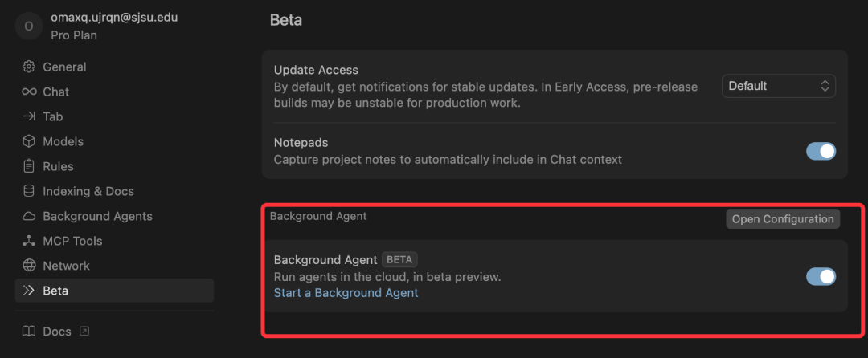Click the Background Agents cloud icon
Image resolution: width=868 pixels, height=358 pixels.
point(29,216)
